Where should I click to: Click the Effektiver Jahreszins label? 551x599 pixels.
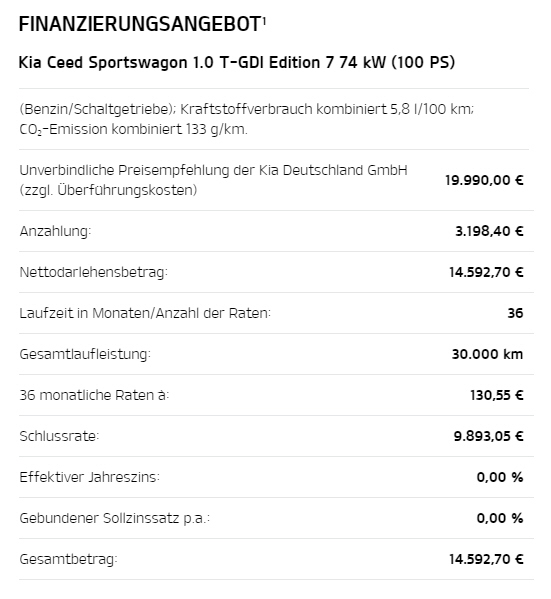[89, 477]
